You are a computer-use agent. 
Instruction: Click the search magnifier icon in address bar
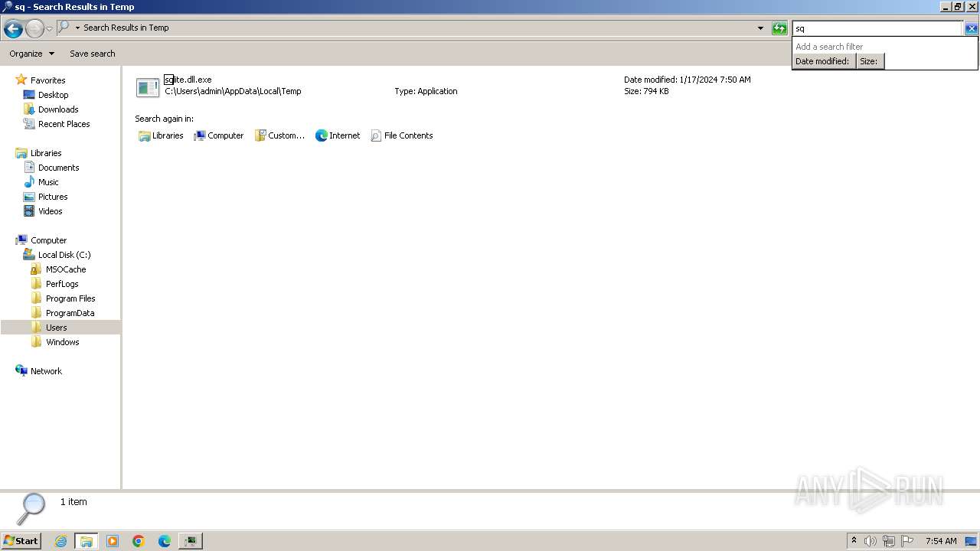click(x=64, y=28)
